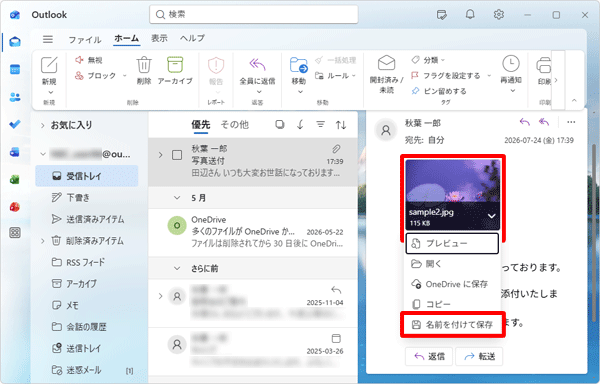The height and width of the screenshot is (384, 600).
Task: Collapse the さらに前 group header
Action: 177,268
